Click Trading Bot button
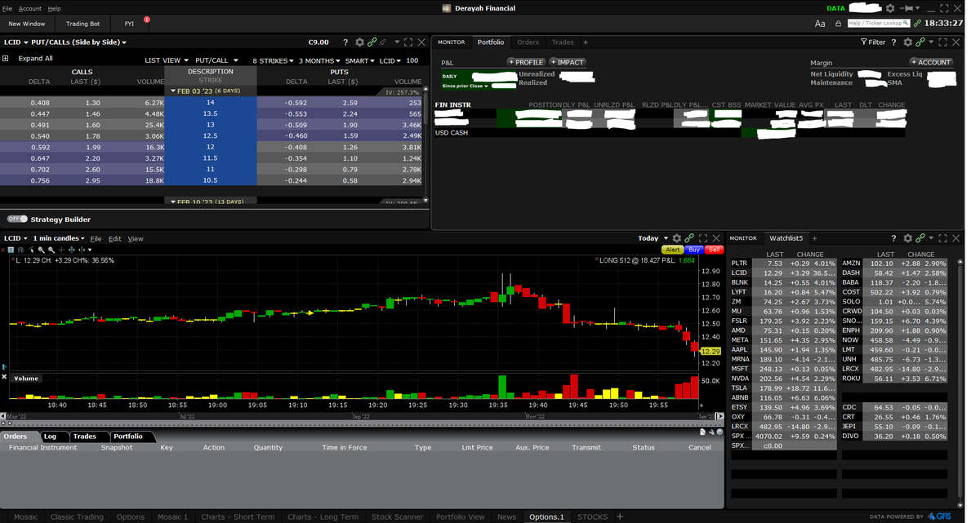 tap(82, 24)
